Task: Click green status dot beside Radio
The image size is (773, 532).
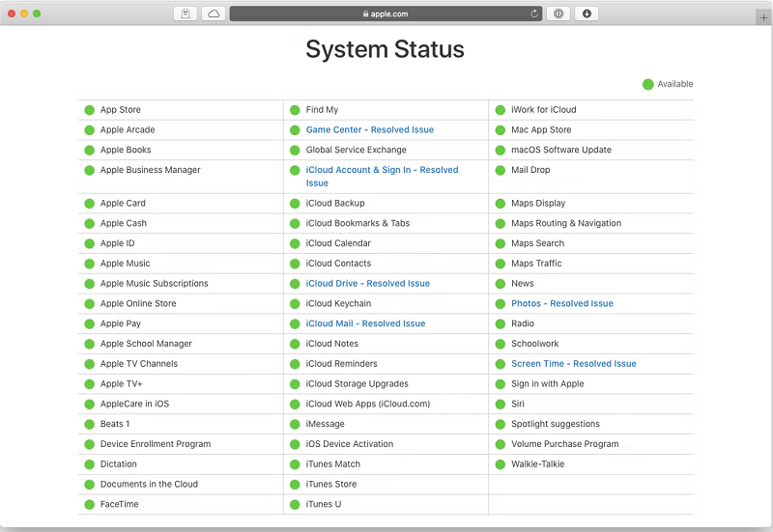Action: (x=501, y=323)
